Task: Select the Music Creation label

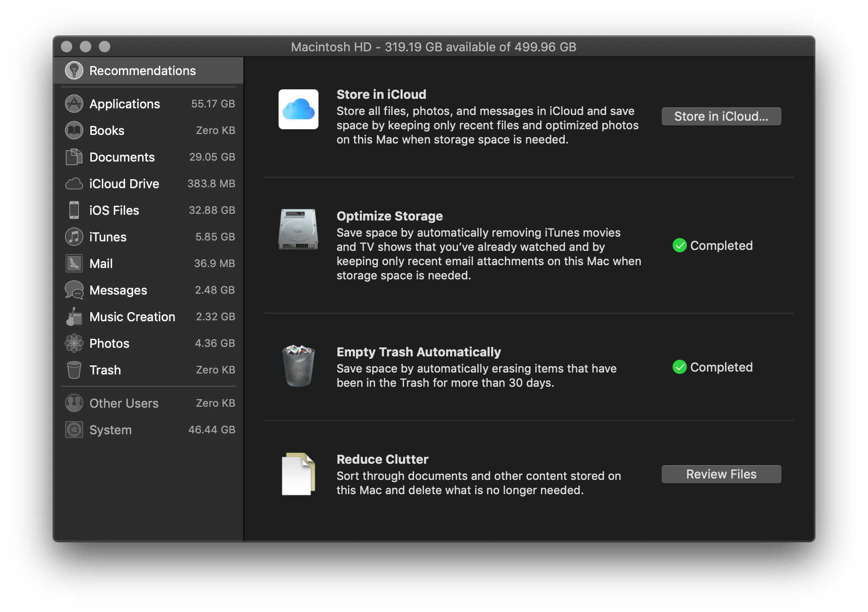Action: pos(132,316)
